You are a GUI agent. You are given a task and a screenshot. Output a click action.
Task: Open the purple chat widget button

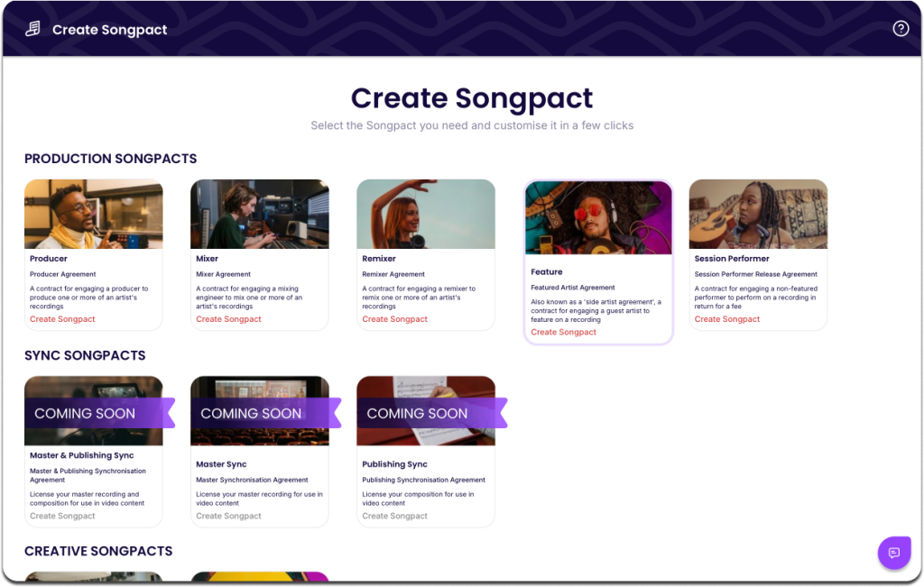pyautogui.click(x=894, y=553)
